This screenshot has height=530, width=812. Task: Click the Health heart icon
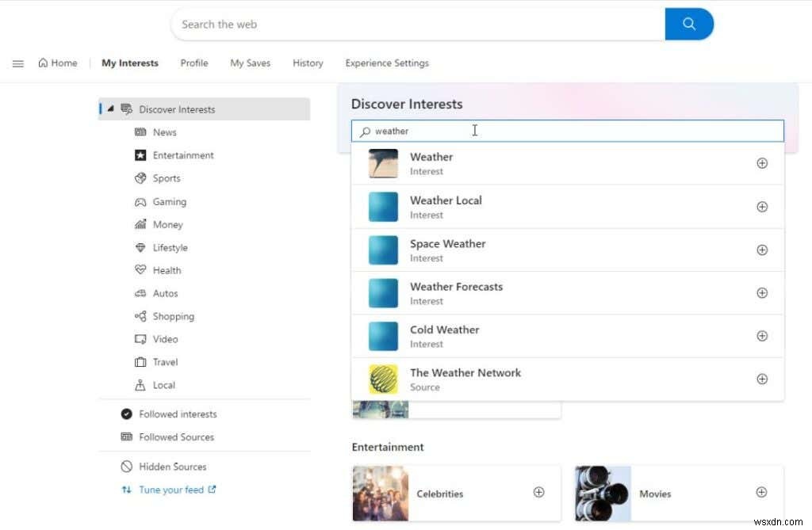pyautogui.click(x=140, y=269)
